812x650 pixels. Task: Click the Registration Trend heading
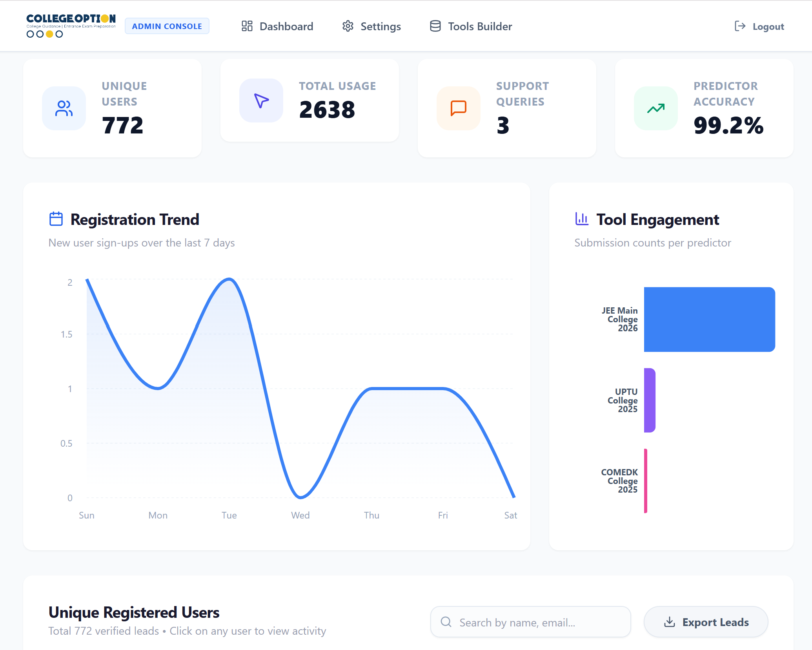coord(135,219)
